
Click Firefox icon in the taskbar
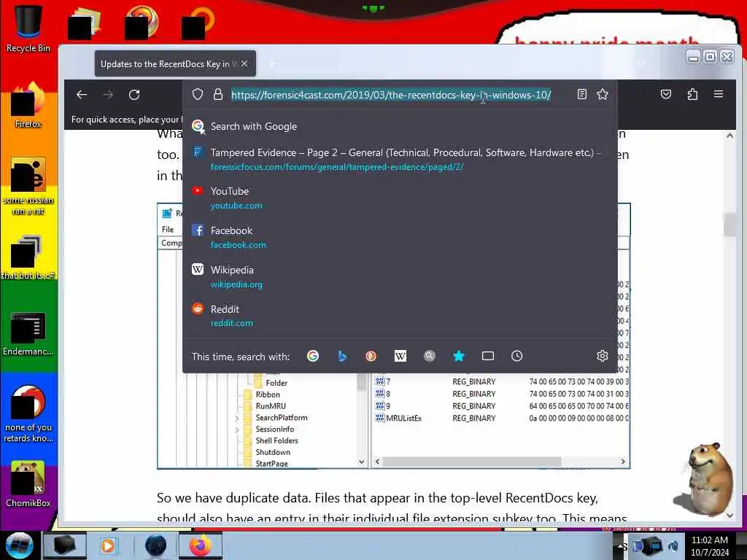(x=200, y=545)
